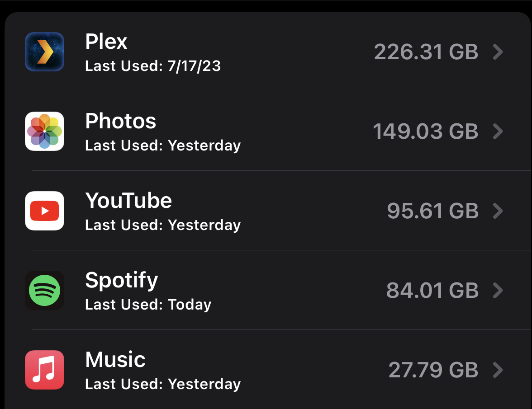This screenshot has width=532, height=409.
Task: Expand Plex storage details chevron
Action: [498, 52]
